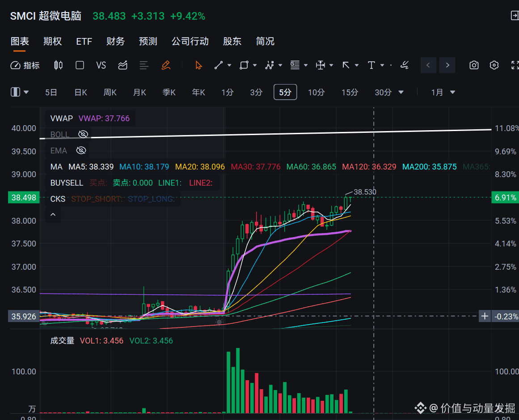
Task: Select the trend line drawing tool
Action: point(219,65)
